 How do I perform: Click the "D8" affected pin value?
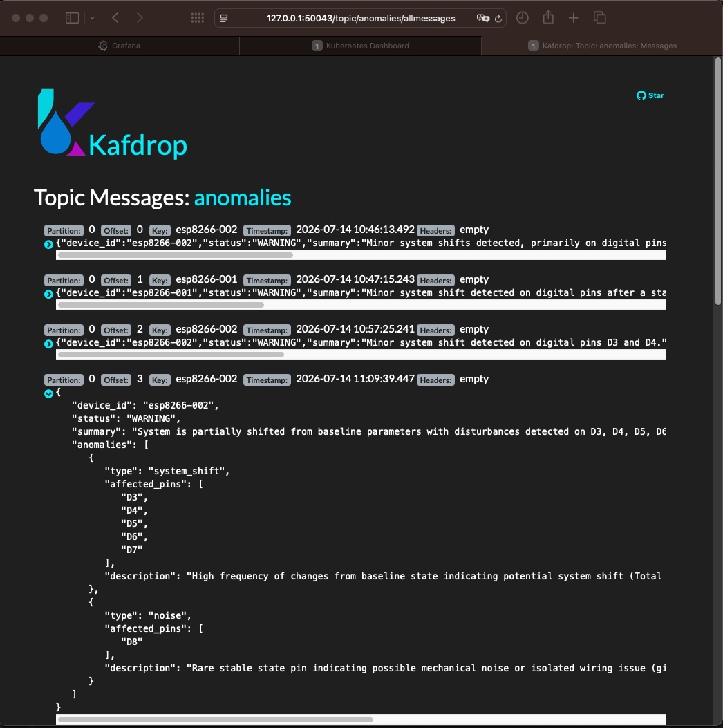click(x=132, y=642)
